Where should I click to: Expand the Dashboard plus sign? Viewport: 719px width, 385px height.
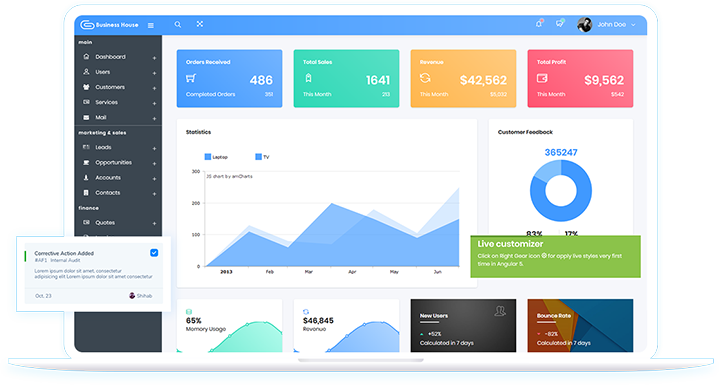click(x=154, y=58)
